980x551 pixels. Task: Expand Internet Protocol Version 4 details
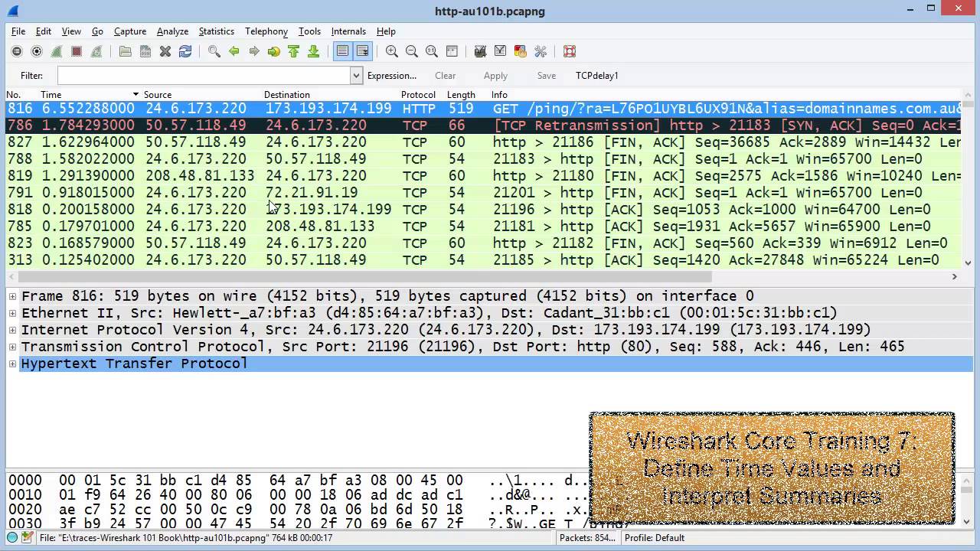(12, 330)
